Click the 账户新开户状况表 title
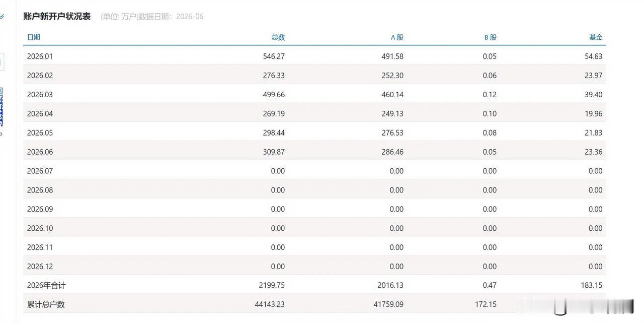Viewport: 644px width, 324px height. point(57,16)
